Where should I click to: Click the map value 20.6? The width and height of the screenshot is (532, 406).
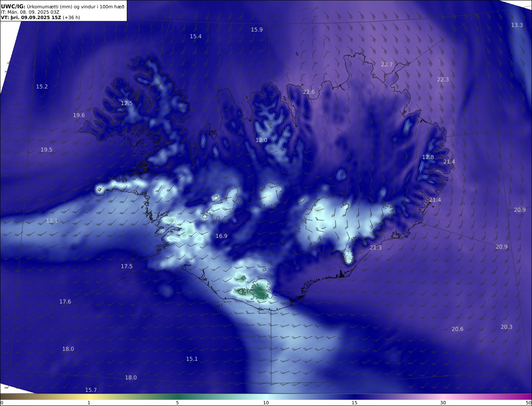pyautogui.click(x=458, y=329)
